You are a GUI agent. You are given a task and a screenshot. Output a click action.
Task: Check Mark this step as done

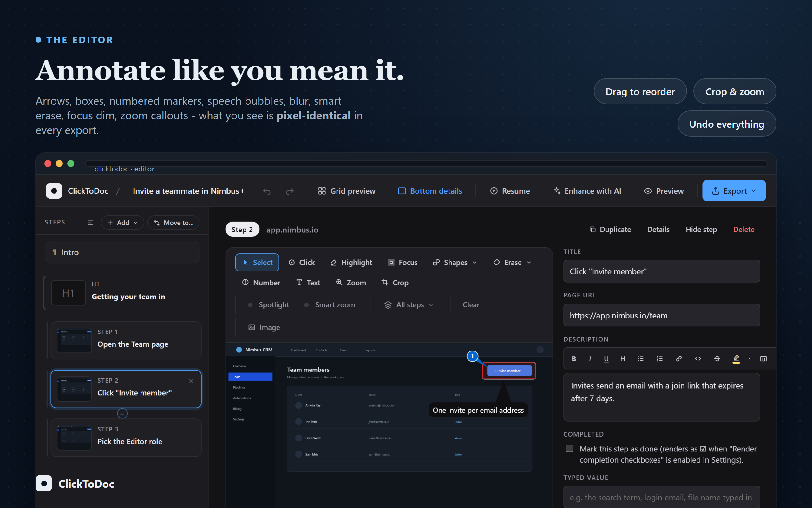569,449
